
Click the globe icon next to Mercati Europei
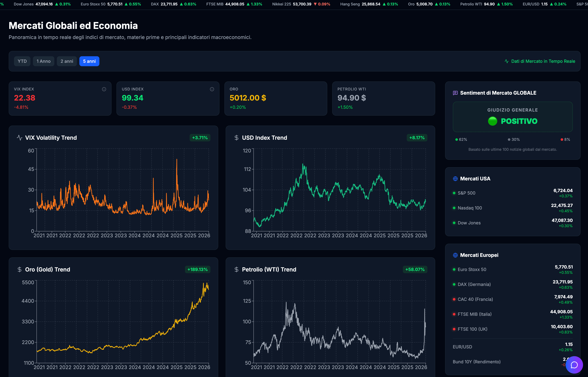(455, 255)
